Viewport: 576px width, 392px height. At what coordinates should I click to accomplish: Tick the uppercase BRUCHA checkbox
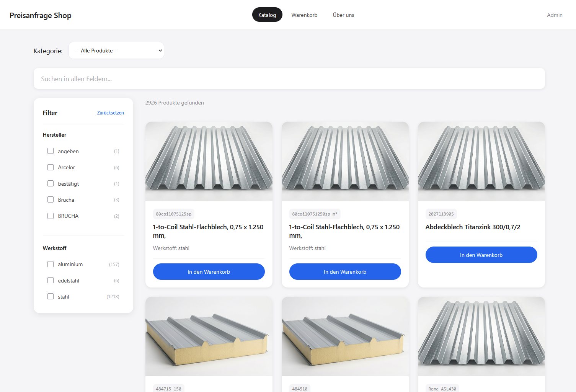coord(51,216)
